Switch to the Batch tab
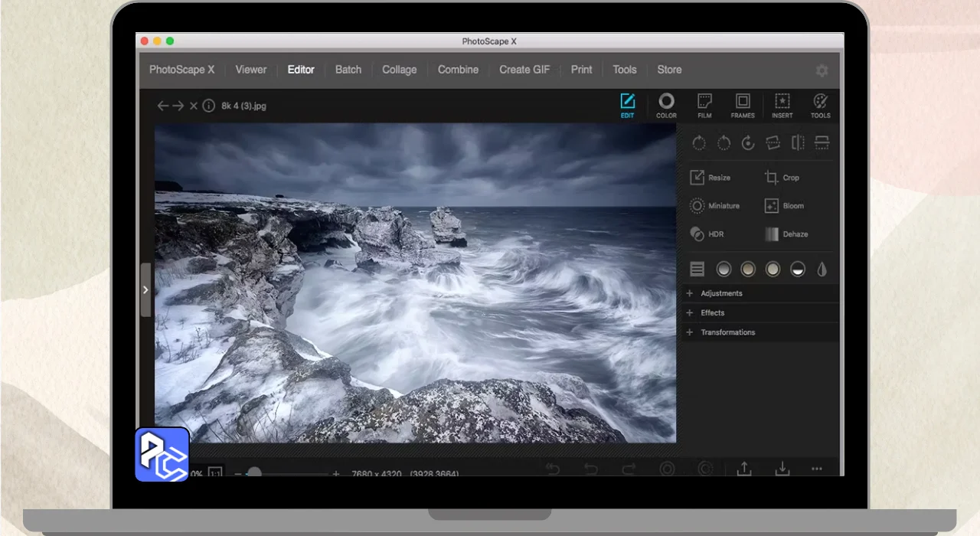Screen dimensions: 980x536 point(348,70)
